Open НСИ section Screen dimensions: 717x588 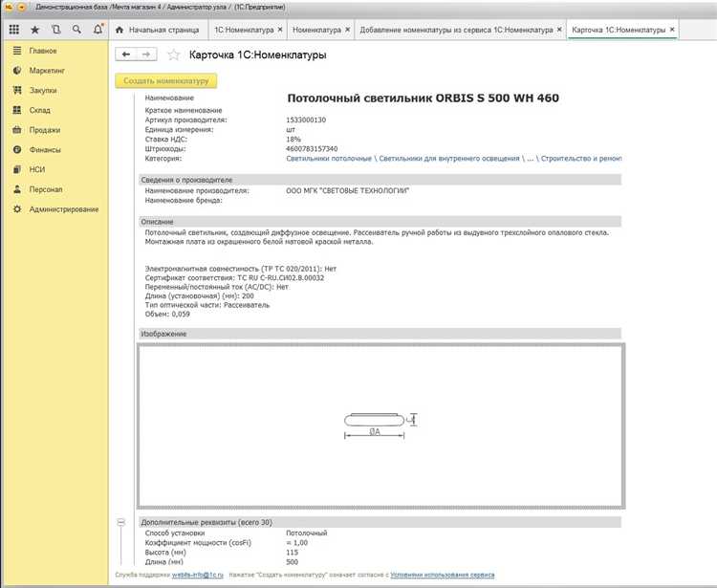37,169
